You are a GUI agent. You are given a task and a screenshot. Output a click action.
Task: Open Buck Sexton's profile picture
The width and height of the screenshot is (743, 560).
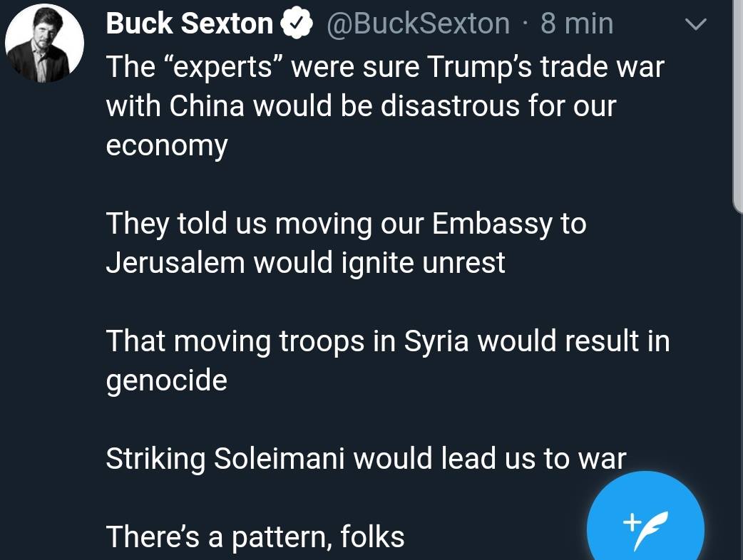44,43
